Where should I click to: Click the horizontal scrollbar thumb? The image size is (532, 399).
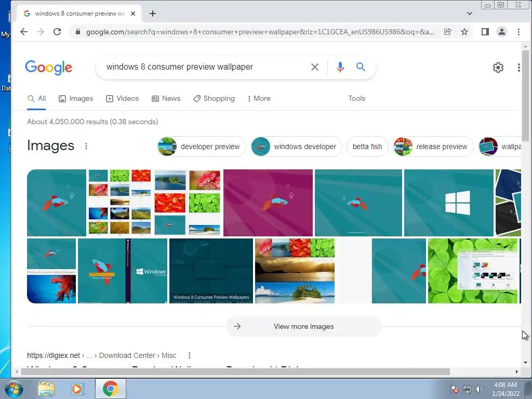point(235,372)
